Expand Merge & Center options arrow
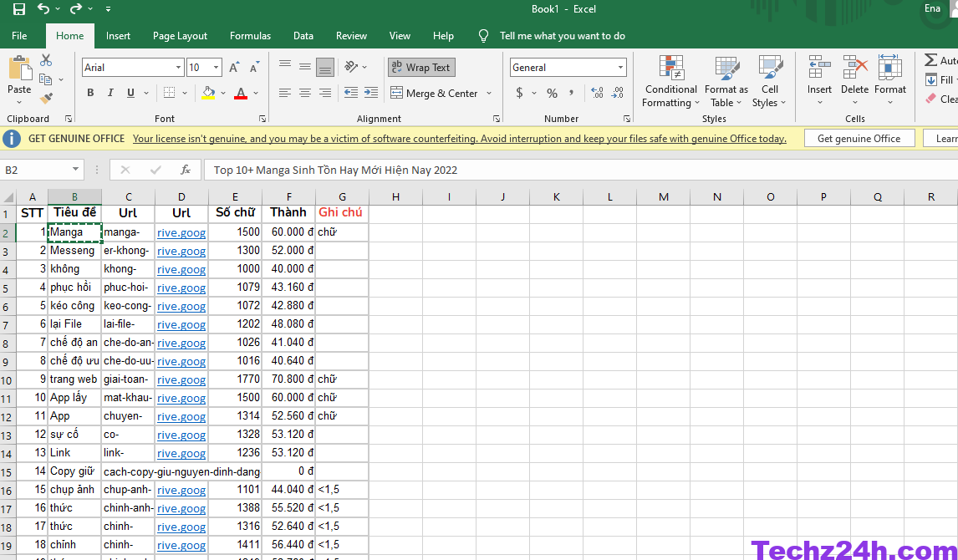The height and width of the screenshot is (560, 958). (x=489, y=94)
